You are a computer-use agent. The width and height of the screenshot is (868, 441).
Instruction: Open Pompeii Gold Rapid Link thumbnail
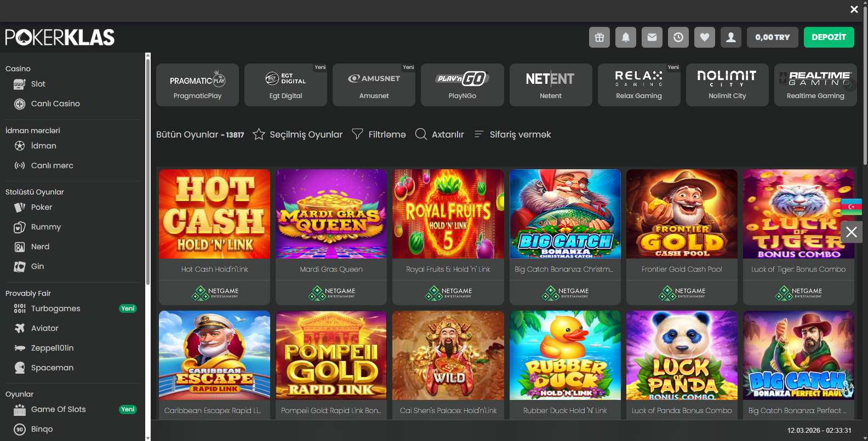coord(331,355)
